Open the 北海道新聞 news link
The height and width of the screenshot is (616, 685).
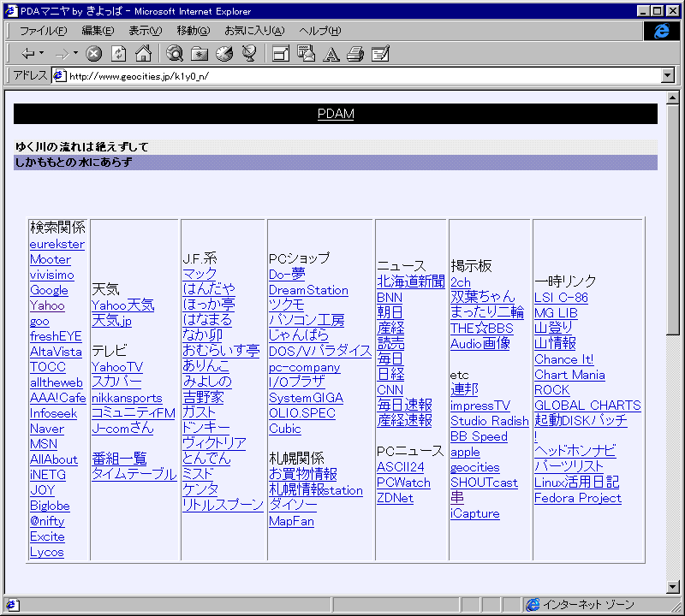(x=411, y=281)
